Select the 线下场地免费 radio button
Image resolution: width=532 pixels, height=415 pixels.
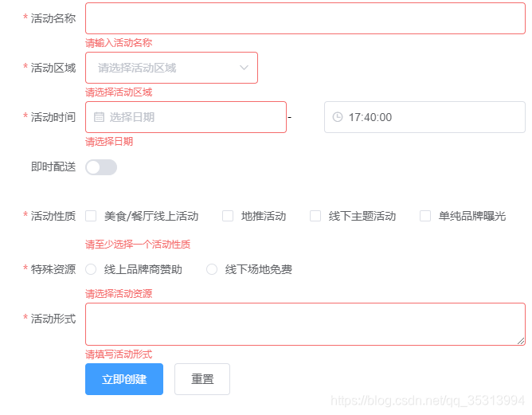click(x=212, y=269)
